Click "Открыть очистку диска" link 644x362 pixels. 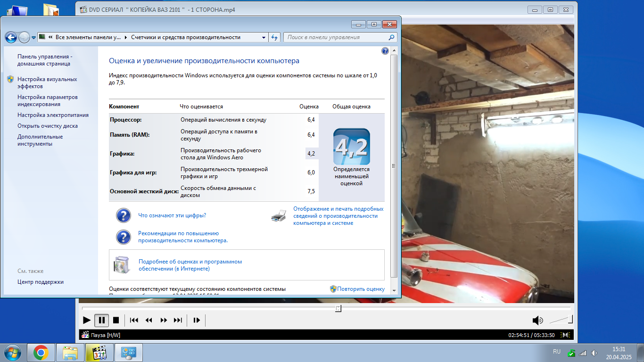pyautogui.click(x=48, y=126)
